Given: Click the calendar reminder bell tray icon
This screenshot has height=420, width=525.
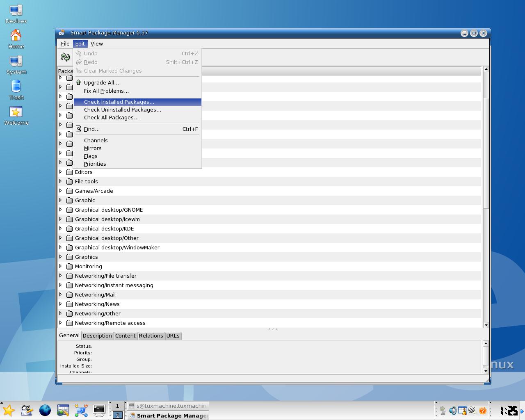Looking at the screenshot, I should 462,411.
